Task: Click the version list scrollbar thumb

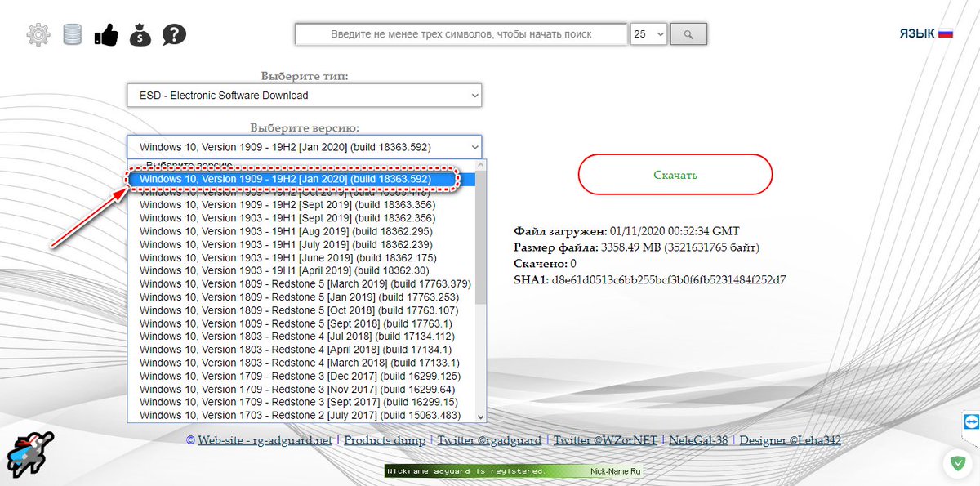Action: pyautogui.click(x=480, y=239)
